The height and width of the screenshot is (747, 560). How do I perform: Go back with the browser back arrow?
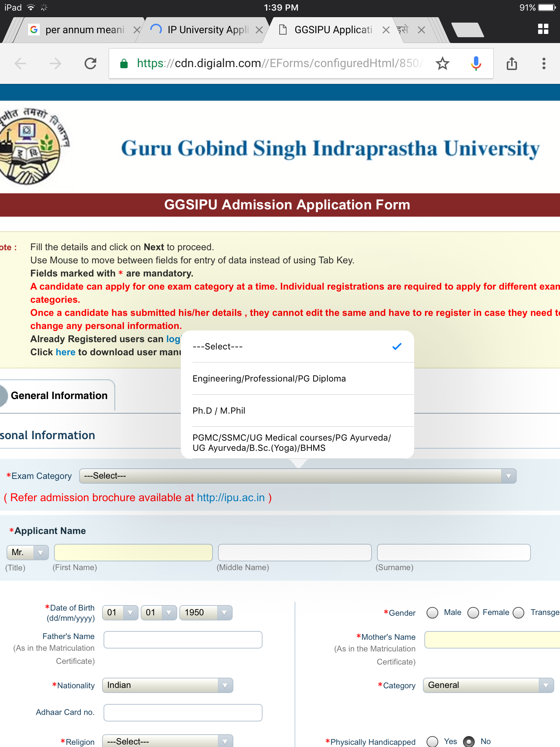tap(20, 64)
